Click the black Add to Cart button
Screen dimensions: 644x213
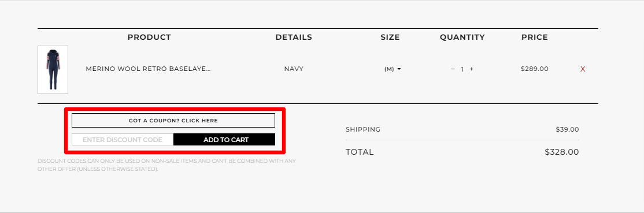224,140
